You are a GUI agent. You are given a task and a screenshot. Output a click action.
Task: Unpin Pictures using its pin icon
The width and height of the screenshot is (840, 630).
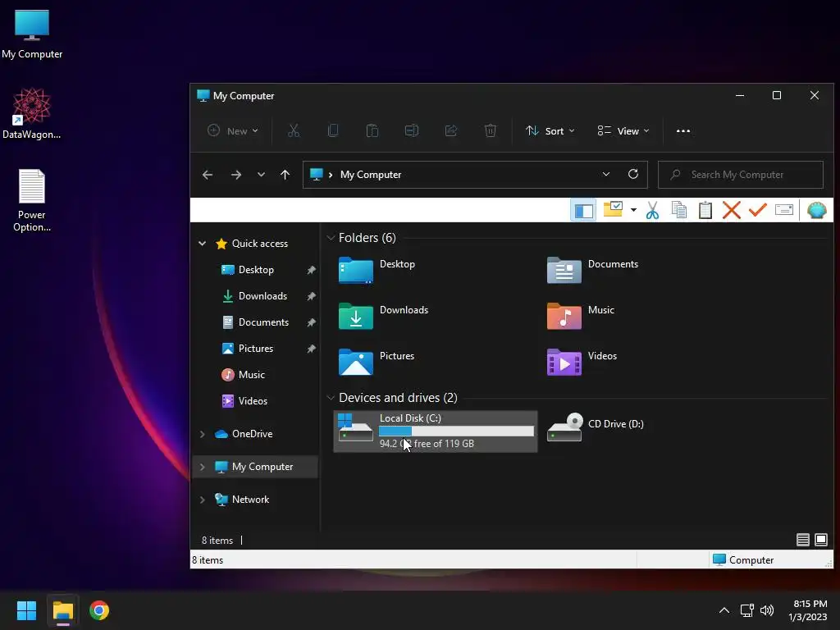[x=311, y=349]
